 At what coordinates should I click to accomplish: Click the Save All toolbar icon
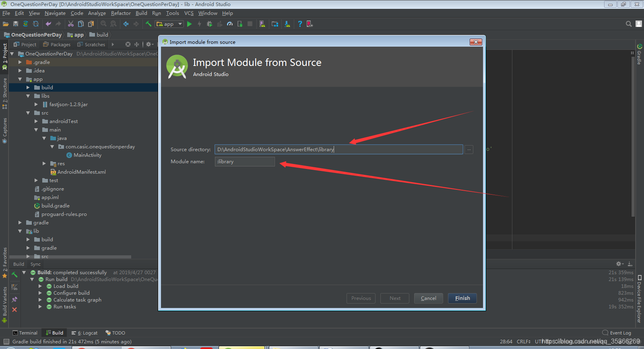point(16,24)
